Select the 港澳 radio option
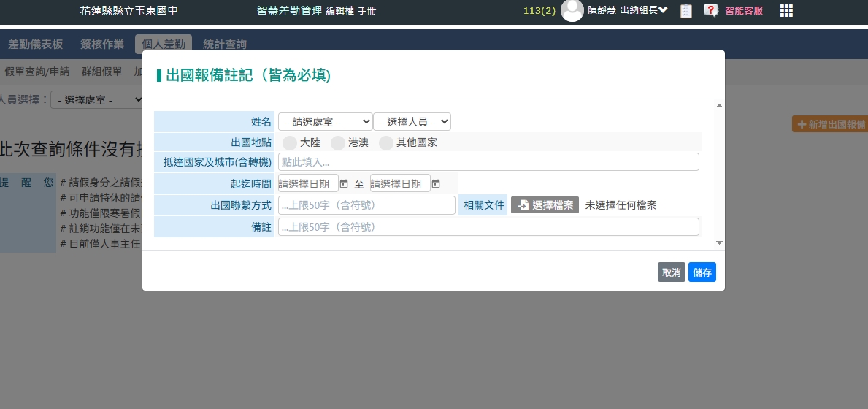 (338, 143)
